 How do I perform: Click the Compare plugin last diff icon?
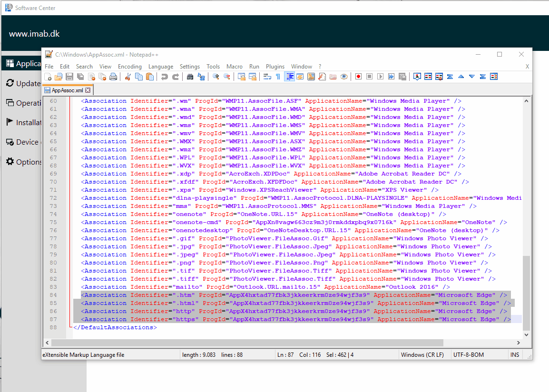click(x=483, y=77)
